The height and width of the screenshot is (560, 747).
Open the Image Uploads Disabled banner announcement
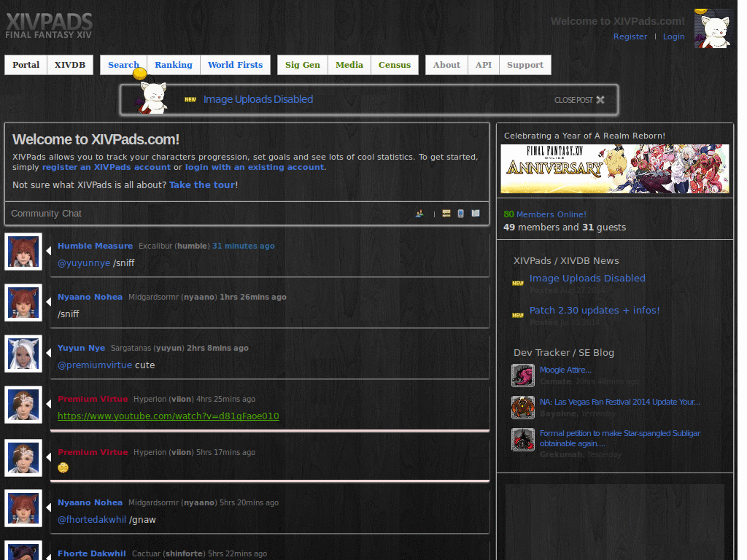258,99
